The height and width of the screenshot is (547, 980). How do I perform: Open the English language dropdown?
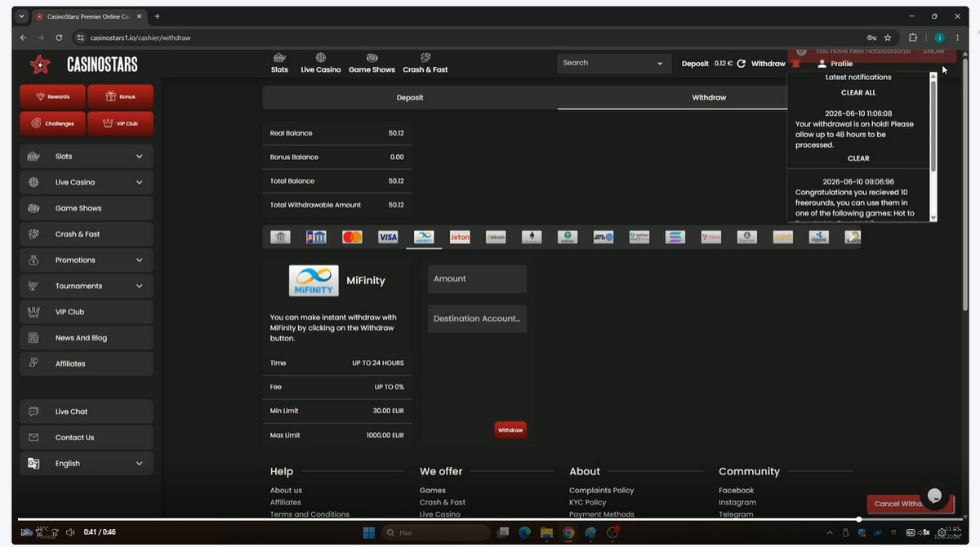pyautogui.click(x=86, y=463)
